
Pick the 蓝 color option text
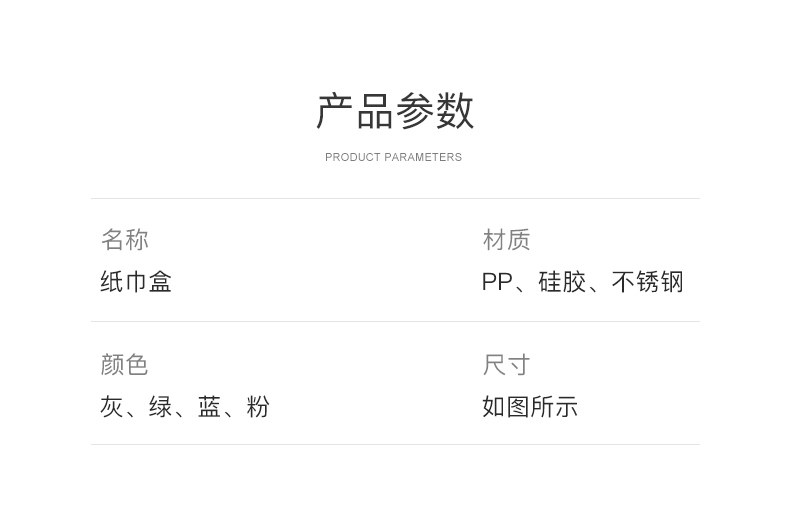[x=209, y=407]
